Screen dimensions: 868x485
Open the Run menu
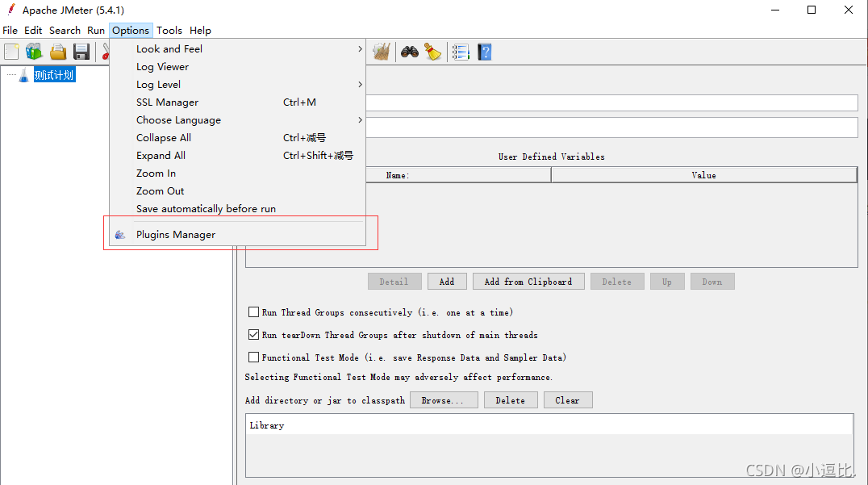click(96, 31)
